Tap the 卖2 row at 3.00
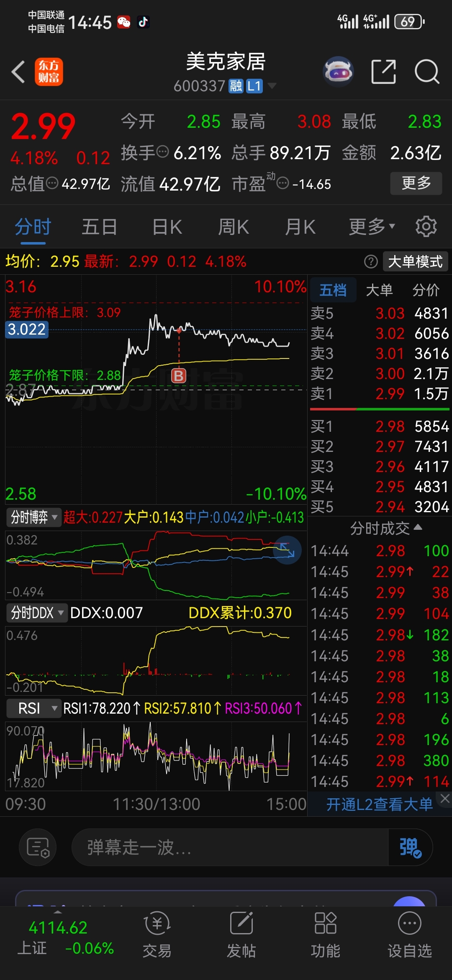The image size is (452, 980). pos(380,374)
